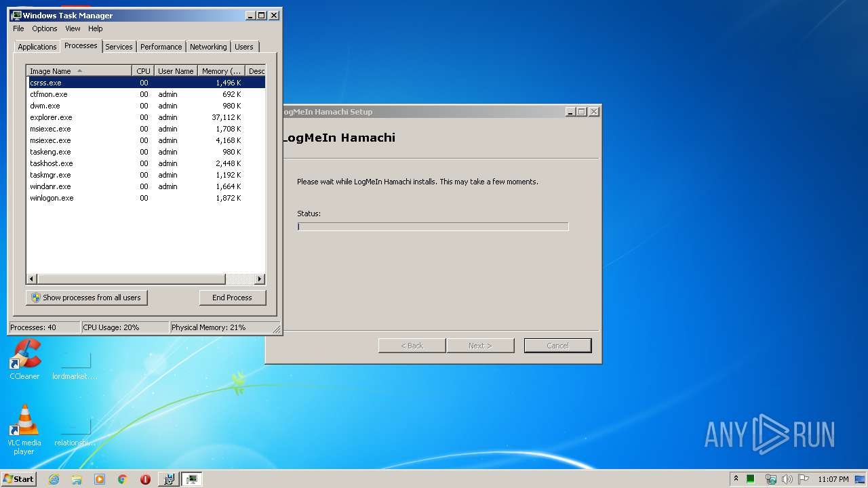
Task: Show hidden system tray icons
Action: tap(736, 479)
